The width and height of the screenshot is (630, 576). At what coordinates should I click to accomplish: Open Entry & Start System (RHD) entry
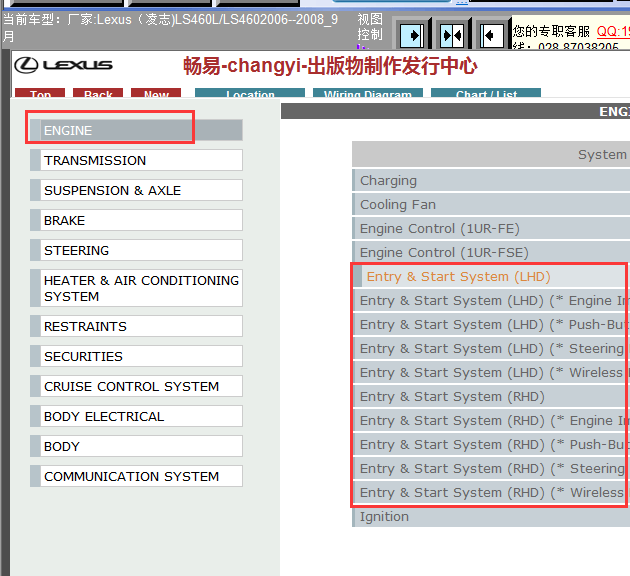click(x=491, y=396)
